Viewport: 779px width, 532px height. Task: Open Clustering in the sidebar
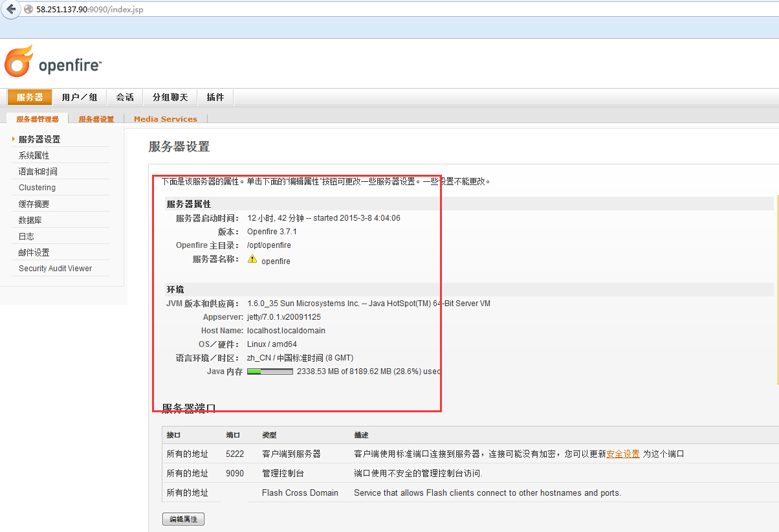tap(37, 188)
